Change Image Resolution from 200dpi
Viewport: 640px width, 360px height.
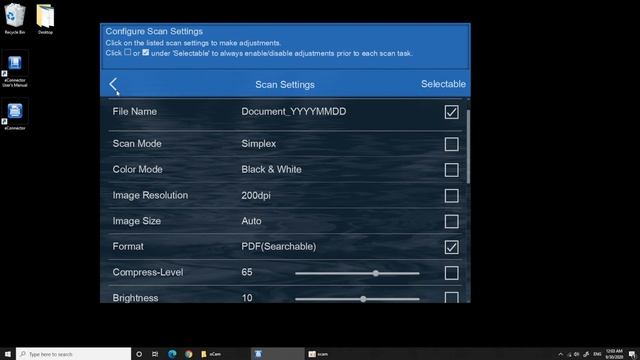[x=256, y=196]
